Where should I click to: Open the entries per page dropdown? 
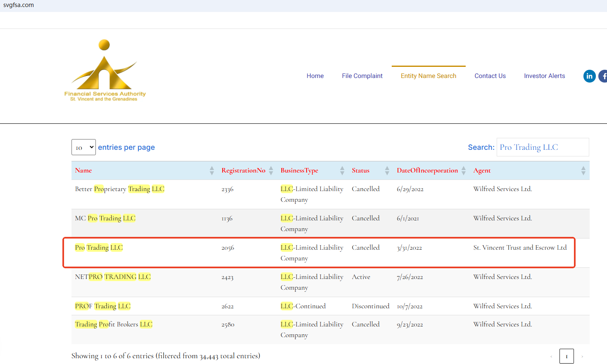(x=83, y=147)
